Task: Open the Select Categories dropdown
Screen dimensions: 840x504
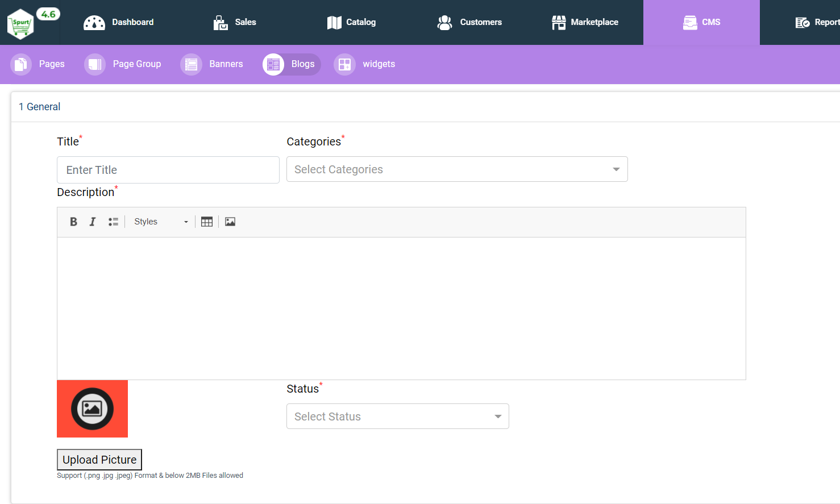Action: tap(457, 169)
